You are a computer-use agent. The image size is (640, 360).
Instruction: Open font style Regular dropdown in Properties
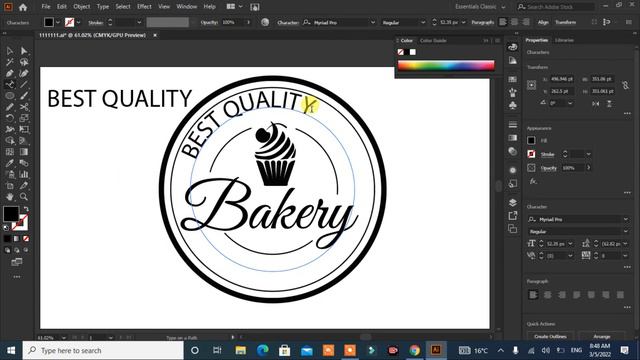[625, 231]
